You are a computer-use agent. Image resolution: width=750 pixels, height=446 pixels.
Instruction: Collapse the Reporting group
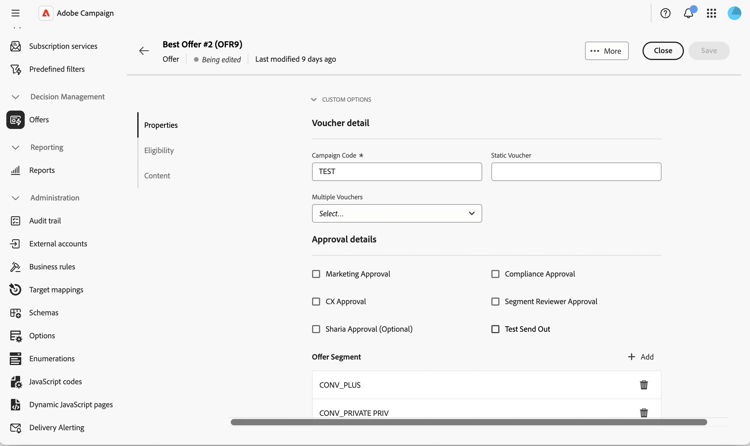pos(15,147)
